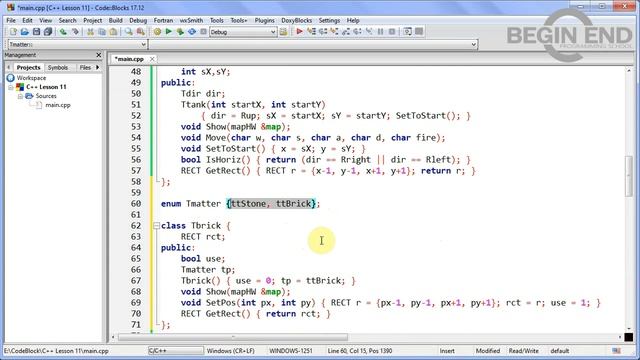Screen dimensions: 640x360
Task: Open the View menu
Action: pos(46,20)
